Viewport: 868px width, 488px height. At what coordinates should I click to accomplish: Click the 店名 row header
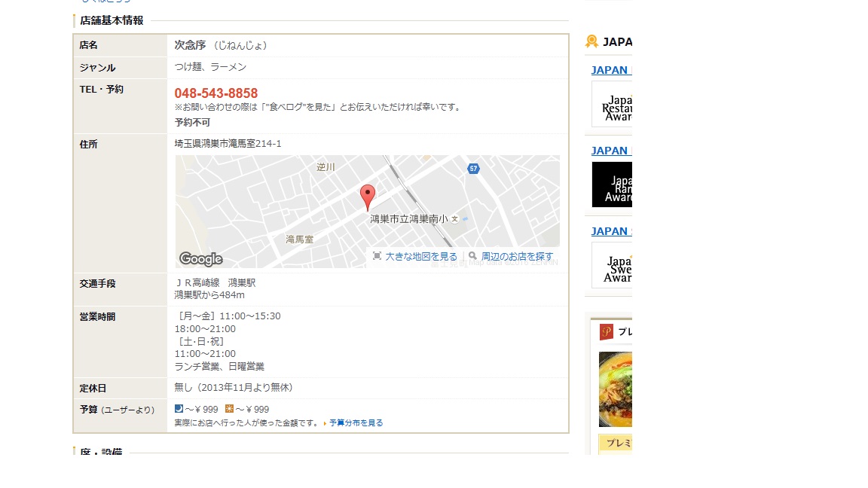120,45
